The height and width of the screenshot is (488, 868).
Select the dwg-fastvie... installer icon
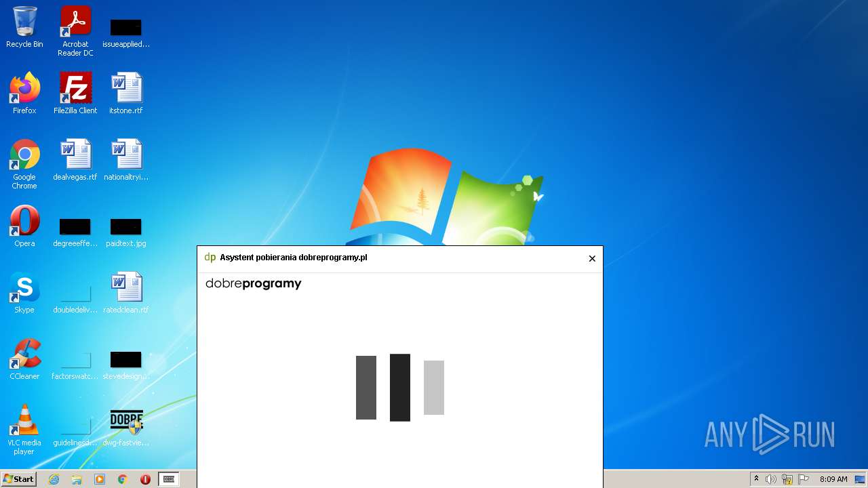[x=126, y=427]
